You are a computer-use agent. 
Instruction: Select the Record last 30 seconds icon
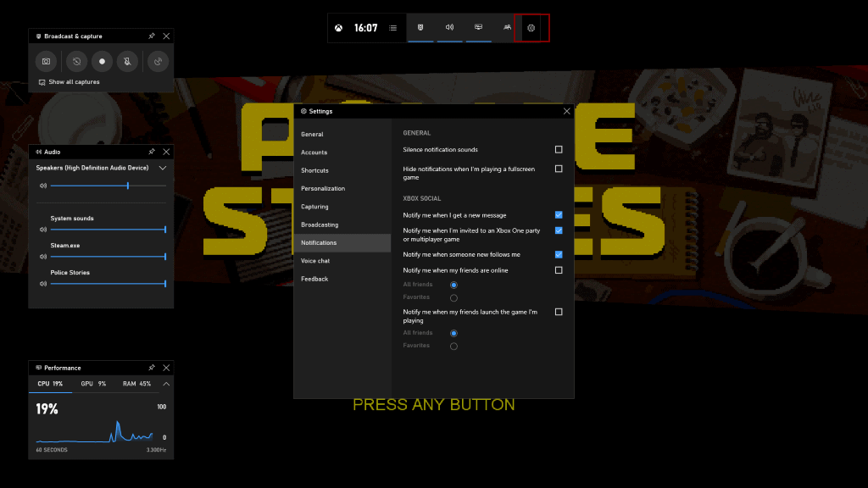click(x=76, y=61)
